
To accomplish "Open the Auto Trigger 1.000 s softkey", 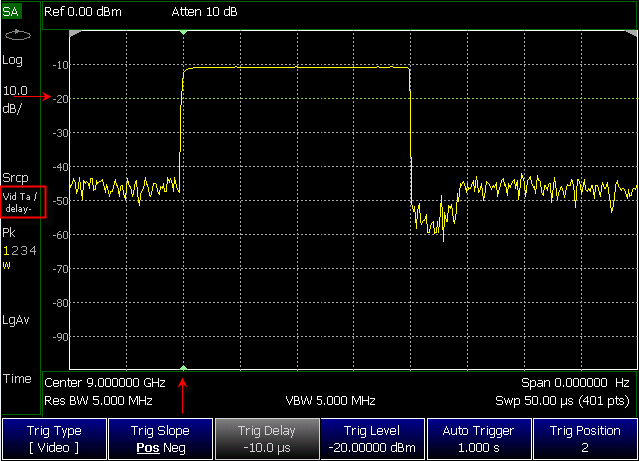I will pyautogui.click(x=478, y=439).
